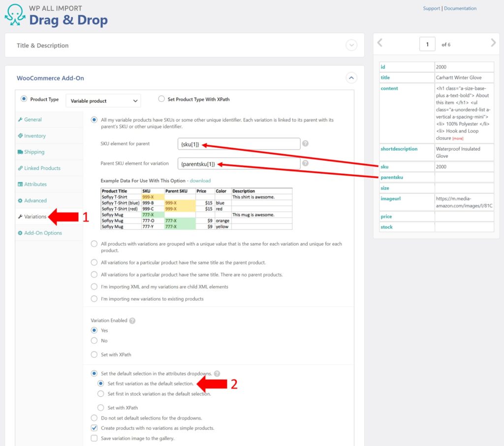This screenshot has height=446, width=504.
Task: Click the chain icon beside Linked Products
Action: point(20,168)
